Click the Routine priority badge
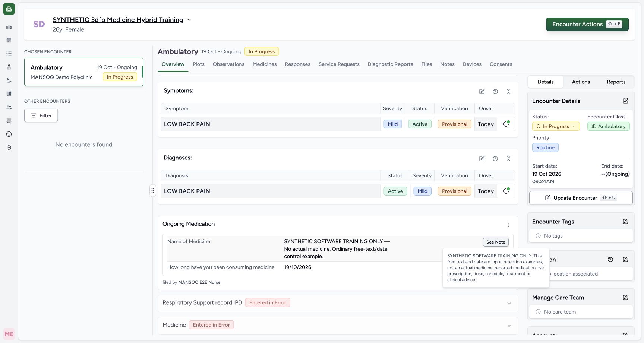Viewport: 644px width, 343px height. pos(545,147)
